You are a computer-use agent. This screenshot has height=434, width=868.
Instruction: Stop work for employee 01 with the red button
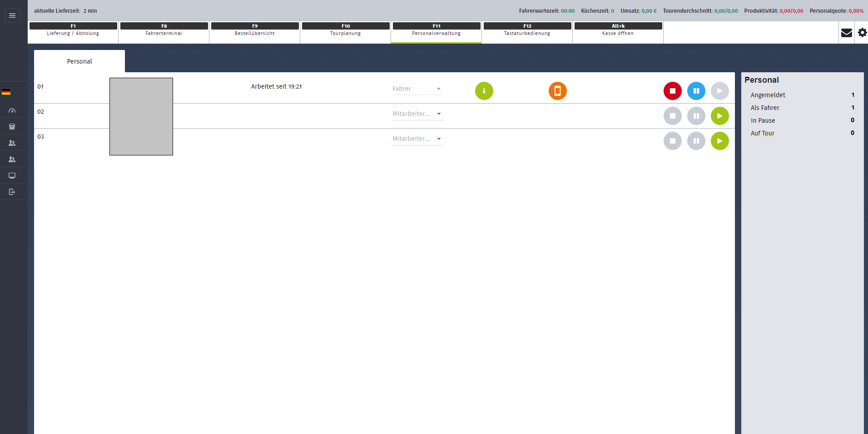[x=673, y=91]
